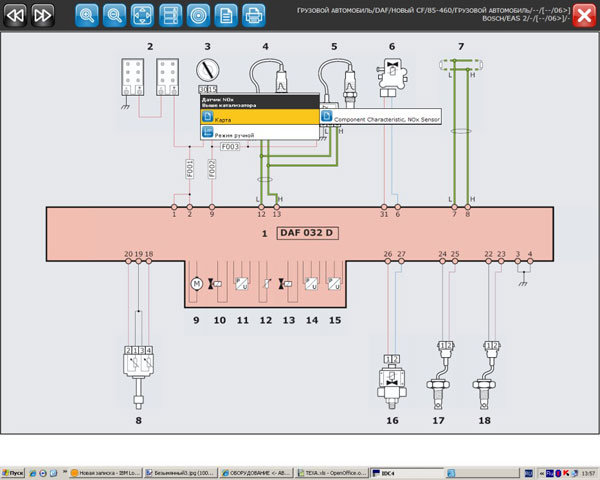
Task: Select the highlighted Карта menu entry
Action: pos(260,117)
